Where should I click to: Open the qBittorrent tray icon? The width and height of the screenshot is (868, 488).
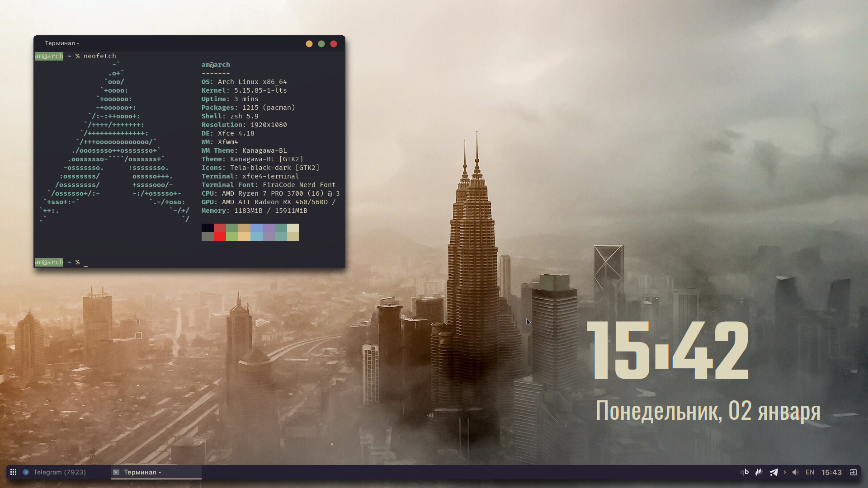pos(745,472)
